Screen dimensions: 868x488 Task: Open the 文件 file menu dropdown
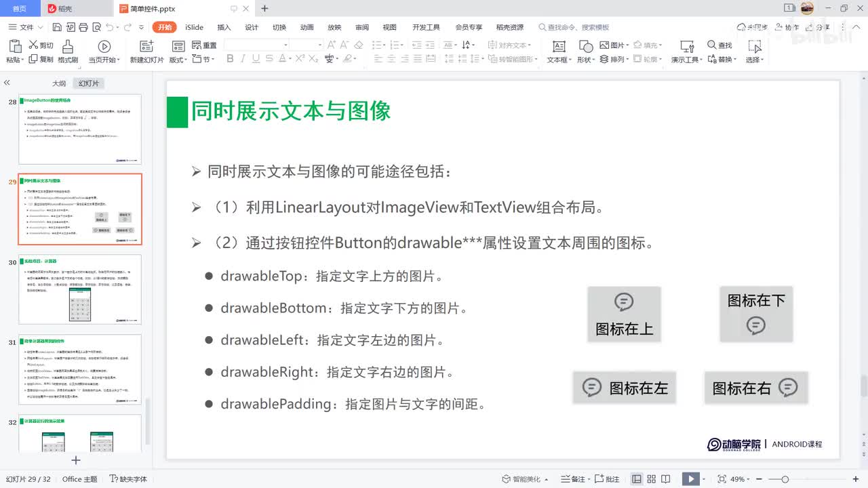(x=26, y=27)
